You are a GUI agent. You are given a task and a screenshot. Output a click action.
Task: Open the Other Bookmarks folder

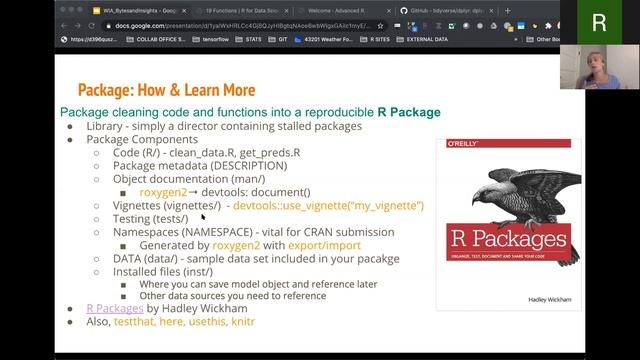click(543, 40)
